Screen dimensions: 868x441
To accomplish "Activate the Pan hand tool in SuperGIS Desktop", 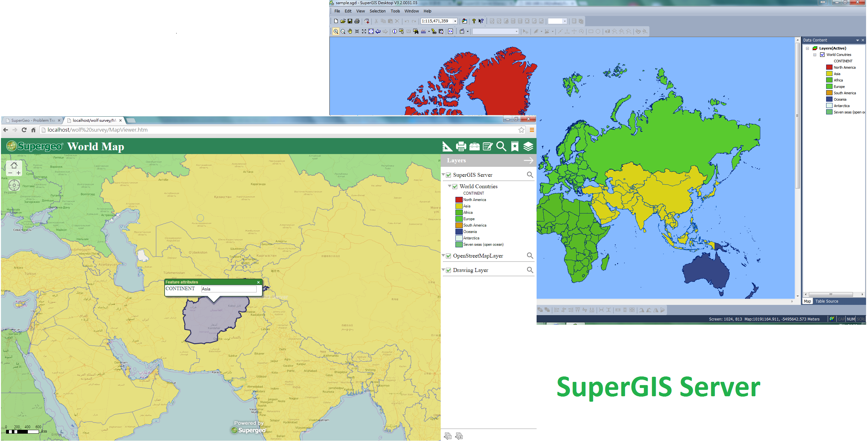I will 350,31.
